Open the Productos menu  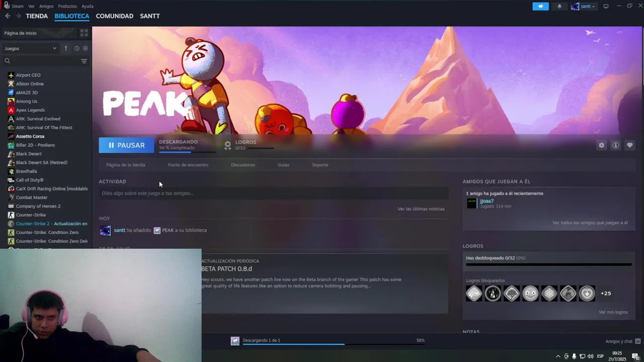pos(67,6)
